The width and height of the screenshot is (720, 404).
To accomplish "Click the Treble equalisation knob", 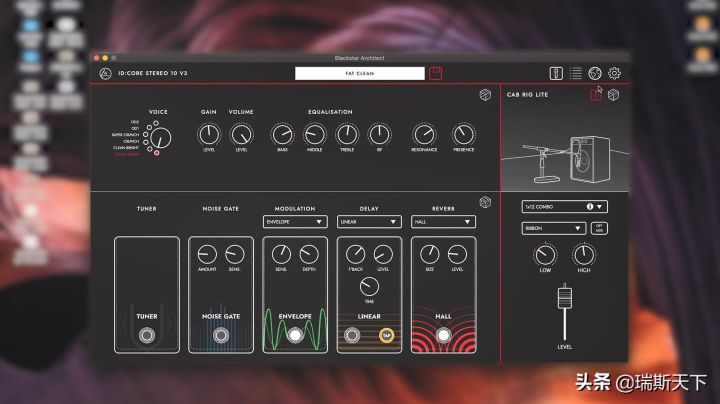I will 347,135.
